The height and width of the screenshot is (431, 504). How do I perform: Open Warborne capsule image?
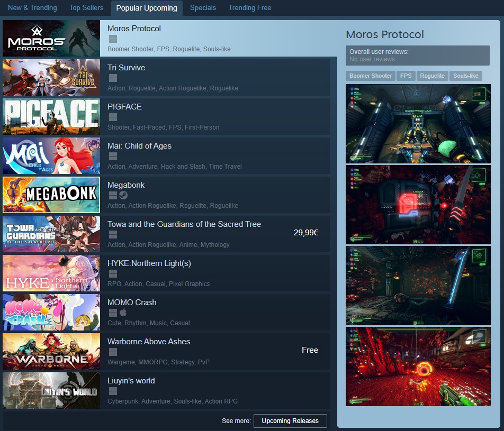click(51, 351)
